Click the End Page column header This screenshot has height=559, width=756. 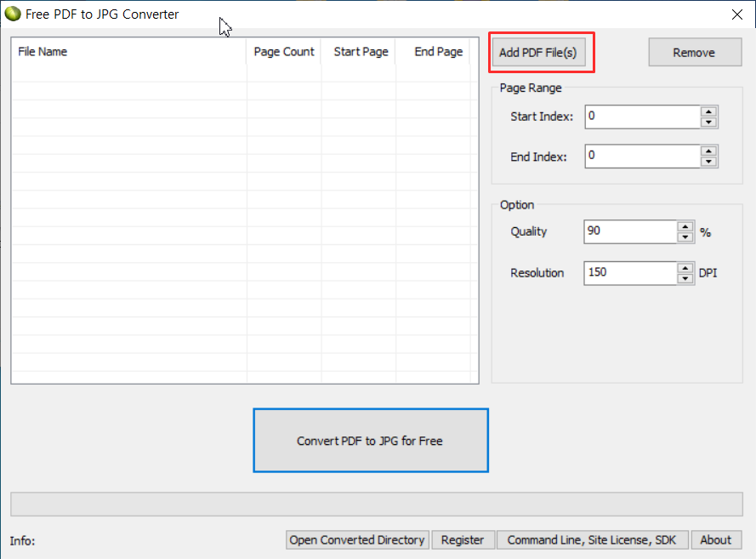pos(433,52)
